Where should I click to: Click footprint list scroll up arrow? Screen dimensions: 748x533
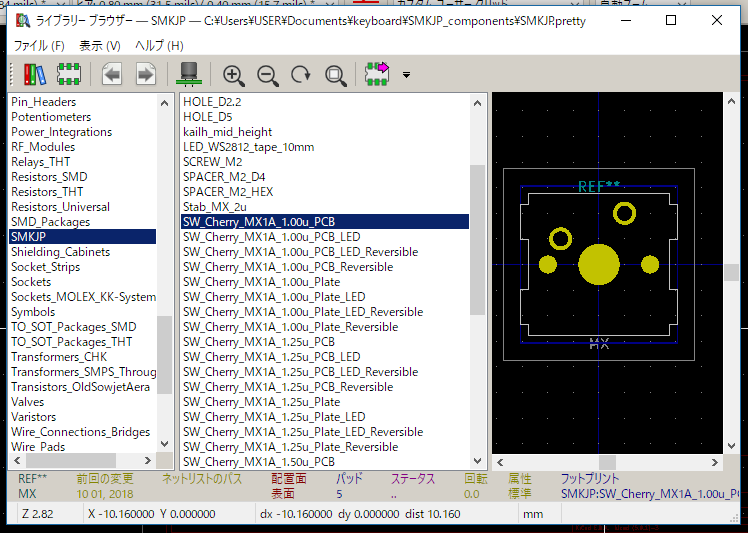(x=477, y=103)
